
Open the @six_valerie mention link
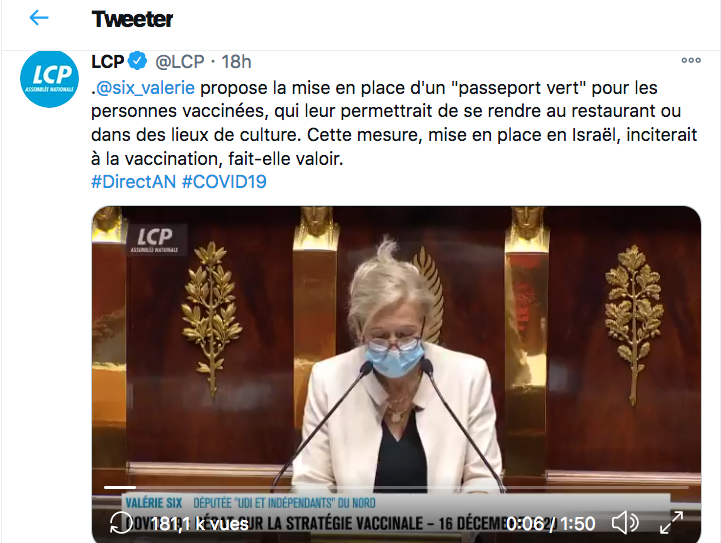pyautogui.click(x=145, y=88)
